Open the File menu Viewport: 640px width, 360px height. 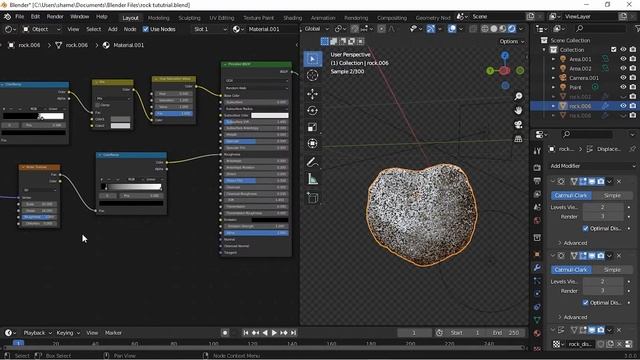(x=20, y=17)
